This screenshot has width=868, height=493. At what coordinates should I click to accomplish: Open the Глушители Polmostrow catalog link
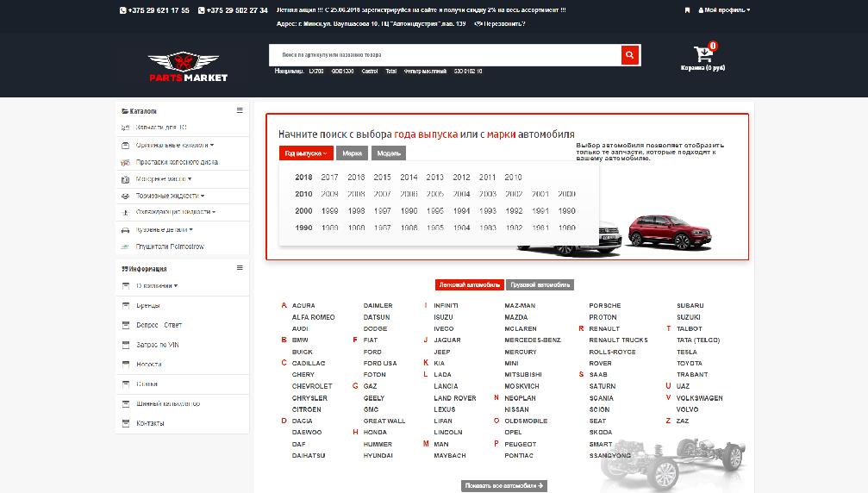(170, 246)
